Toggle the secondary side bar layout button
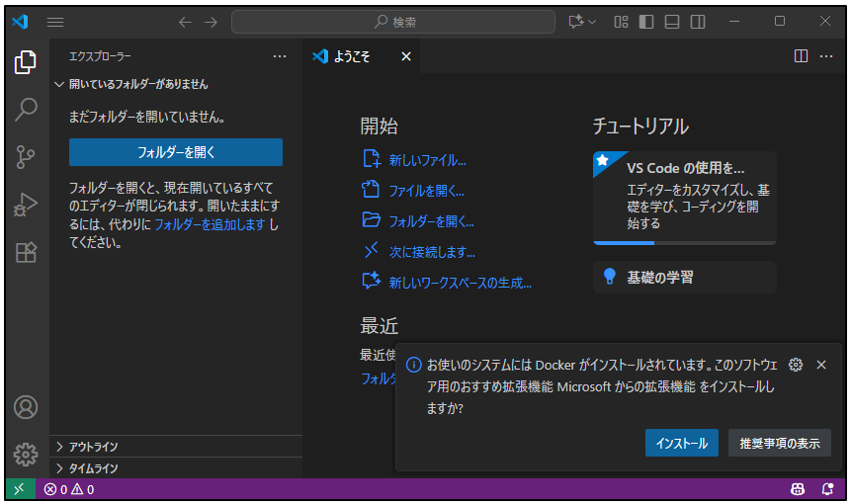Viewport: 851px width, 504px height. tap(698, 22)
